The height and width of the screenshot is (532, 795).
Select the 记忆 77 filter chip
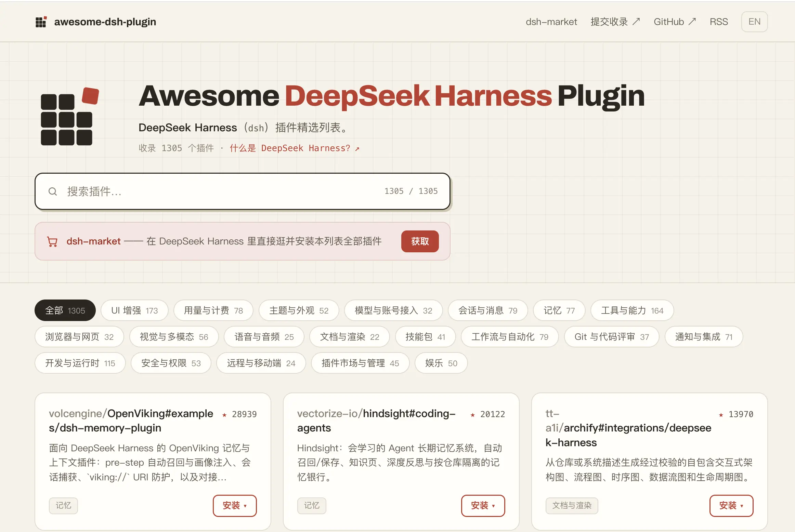(559, 310)
